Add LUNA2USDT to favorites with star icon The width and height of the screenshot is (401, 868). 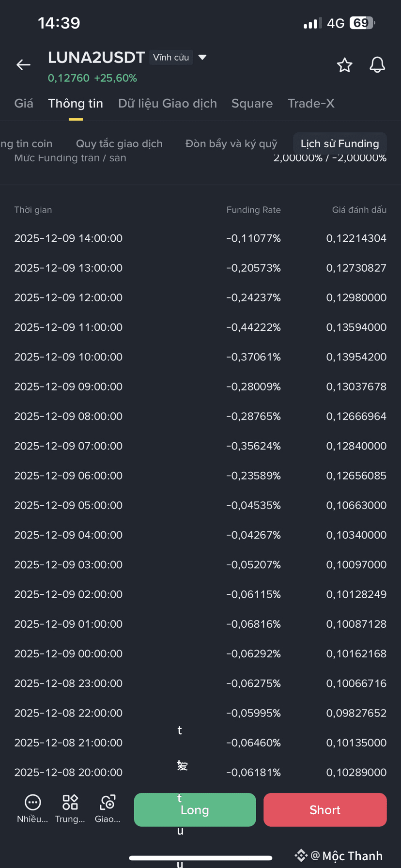(344, 65)
